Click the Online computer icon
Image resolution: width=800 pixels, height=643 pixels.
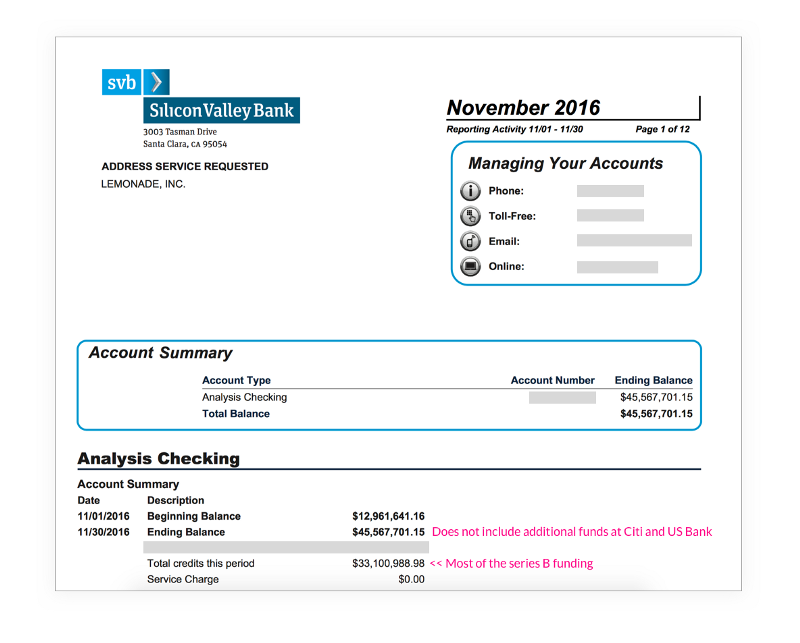(x=470, y=267)
